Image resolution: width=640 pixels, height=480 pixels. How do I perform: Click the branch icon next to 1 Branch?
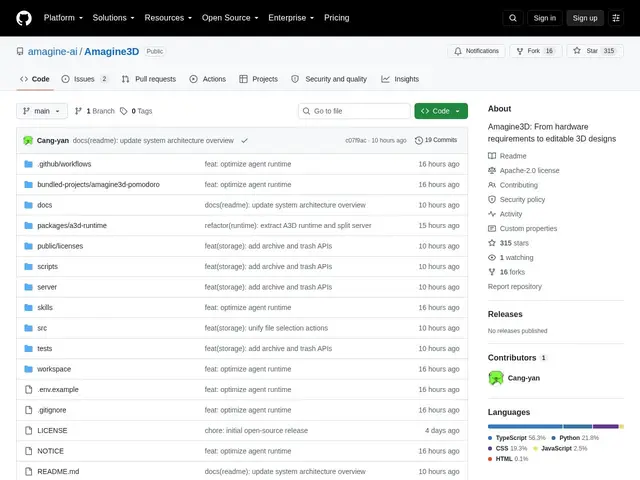click(x=78, y=111)
